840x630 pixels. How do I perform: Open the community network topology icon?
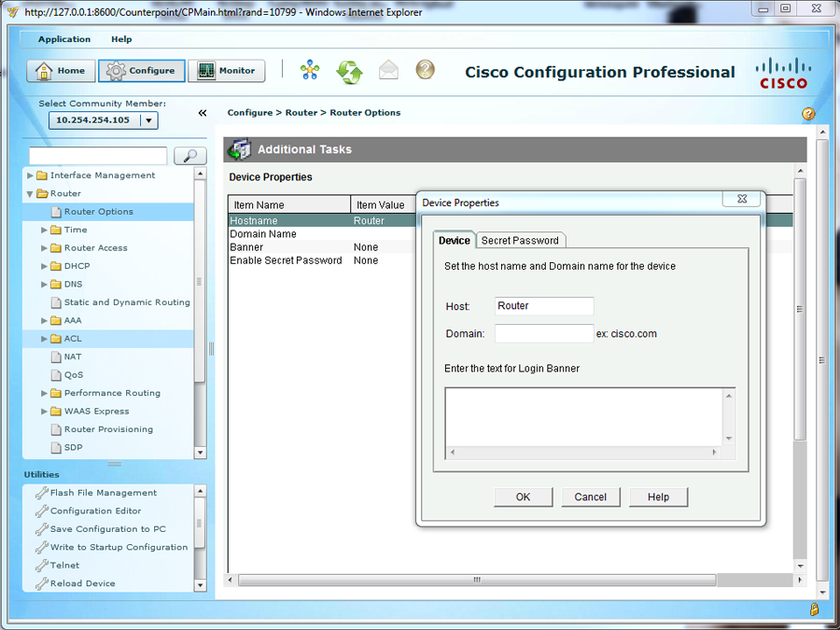pos(310,70)
